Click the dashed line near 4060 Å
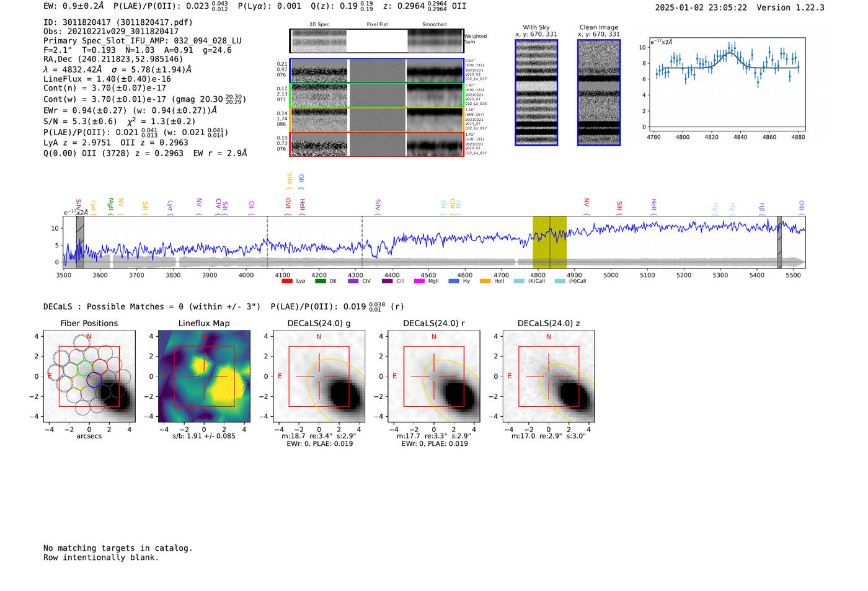Viewport: 868px width, 591px height. click(267, 242)
